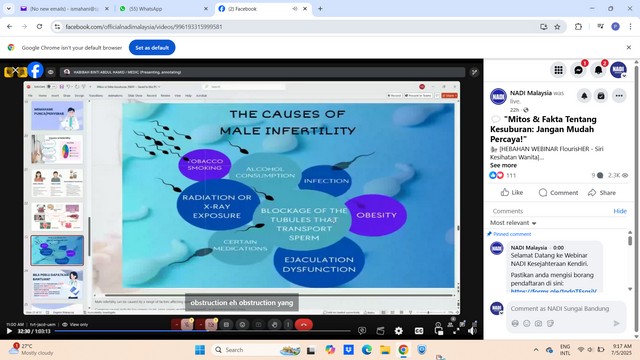640x360 pixels.
Task: Click the Set as default button
Action: [152, 47]
